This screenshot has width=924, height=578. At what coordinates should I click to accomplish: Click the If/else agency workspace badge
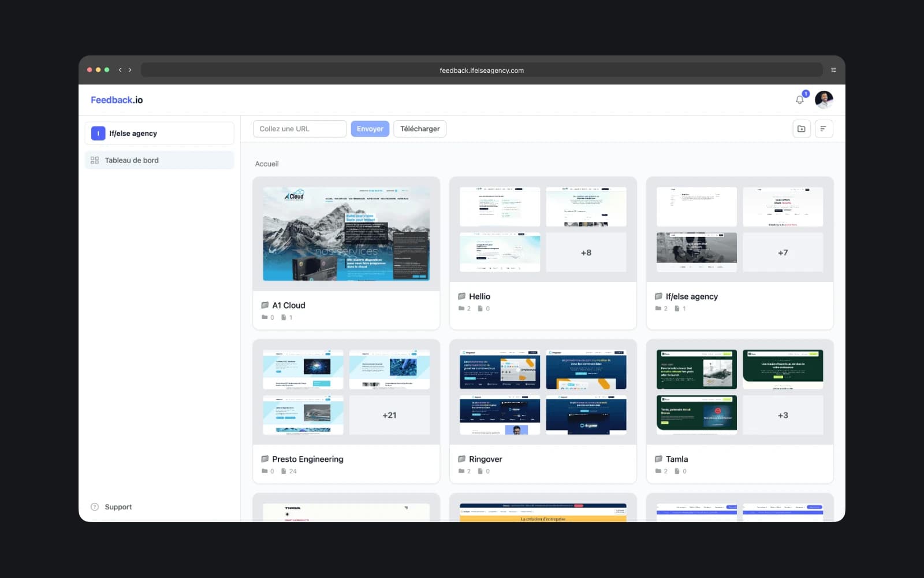(98, 134)
